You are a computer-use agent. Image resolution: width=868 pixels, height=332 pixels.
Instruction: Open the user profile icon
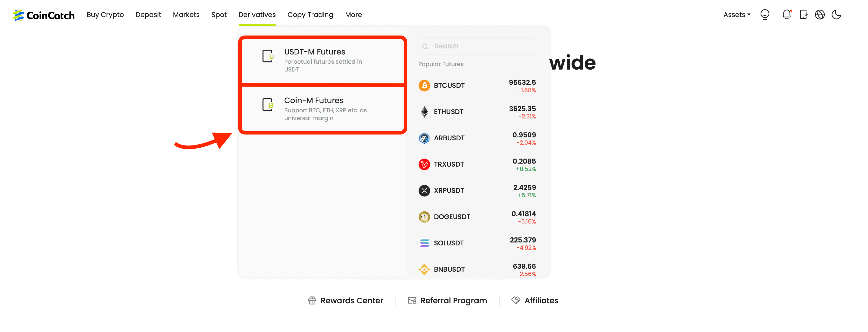tap(764, 15)
